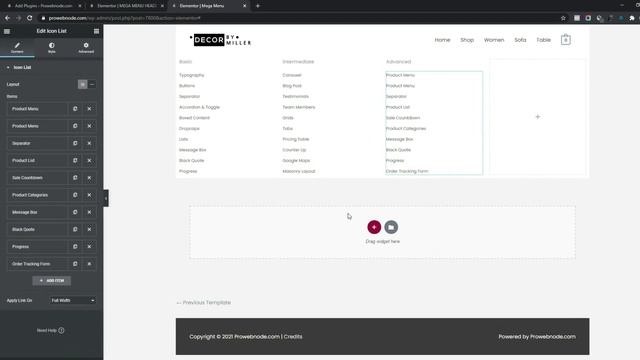
Task: Delete the Product List item
Action: pos(89,160)
